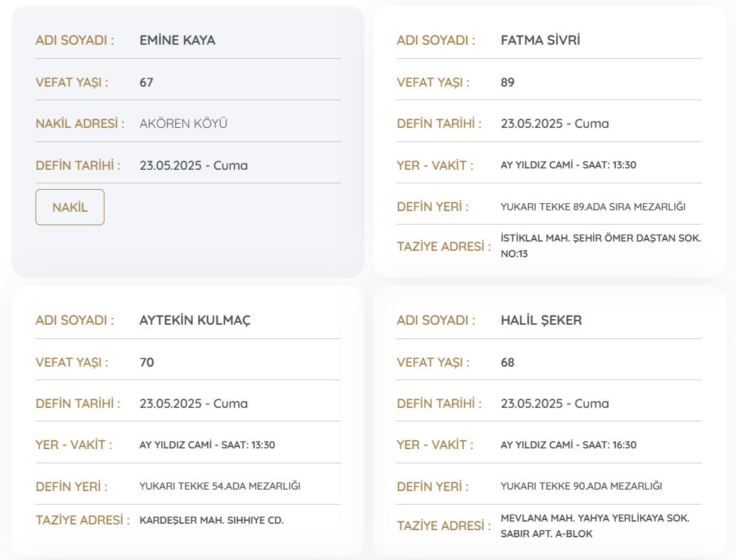This screenshot has width=736, height=560.
Task: Click Halil Şeker's age value 68
Action: (507, 362)
